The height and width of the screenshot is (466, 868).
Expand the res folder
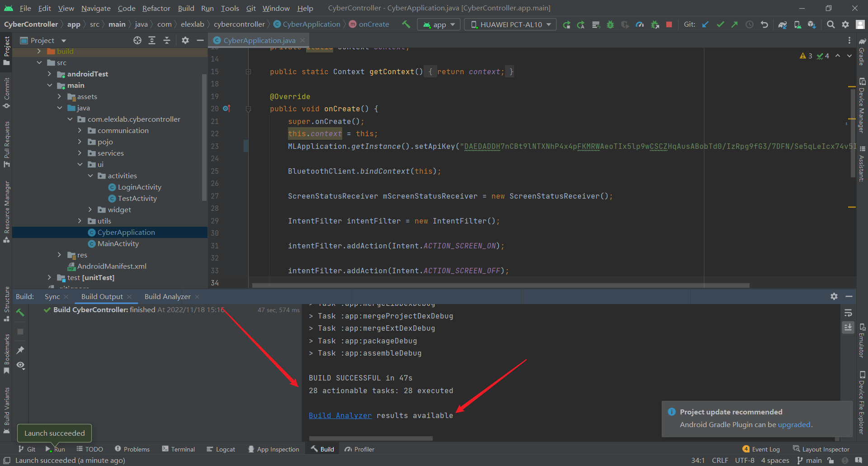coord(59,255)
